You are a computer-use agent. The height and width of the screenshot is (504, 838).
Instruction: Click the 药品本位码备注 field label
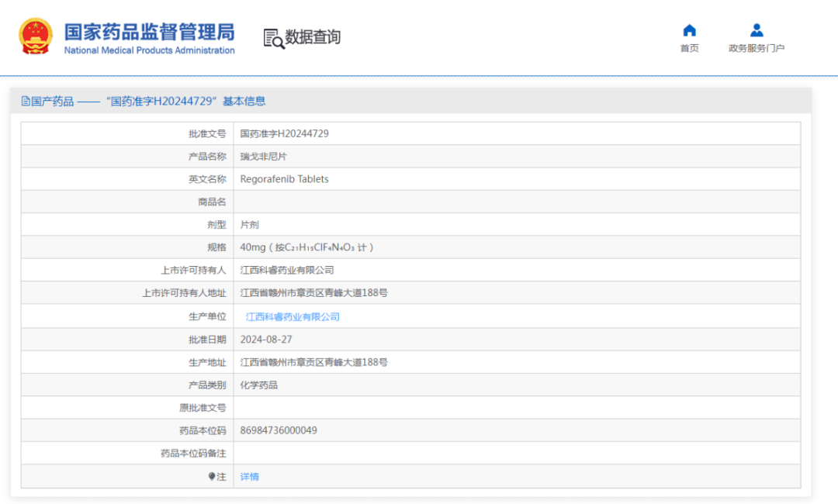[x=193, y=454]
